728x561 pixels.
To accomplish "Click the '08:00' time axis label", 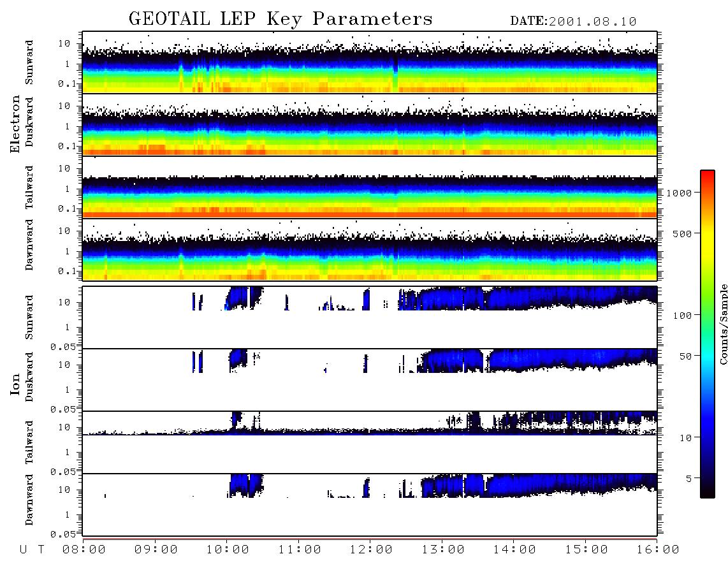I will [84, 550].
